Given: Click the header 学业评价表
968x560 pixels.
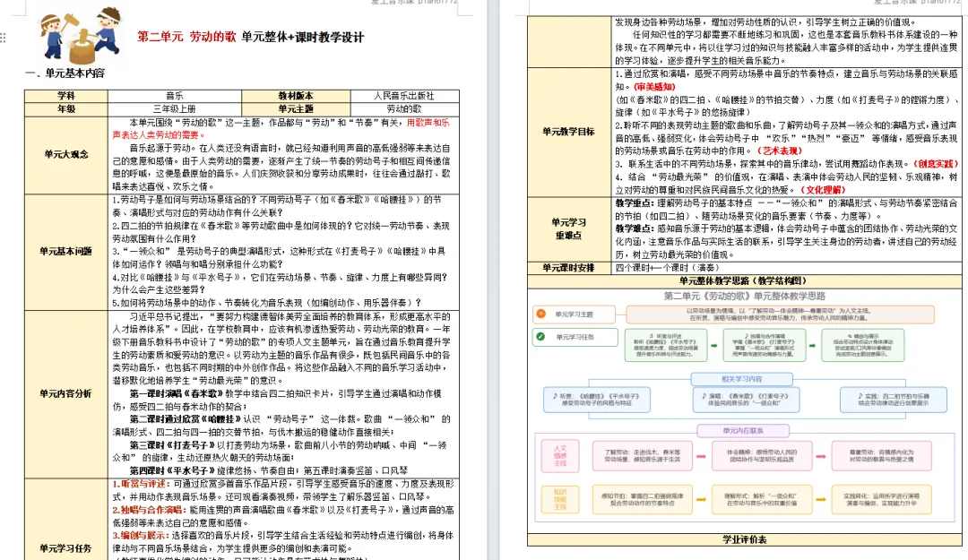Looking at the screenshot, I should tap(745, 539).
